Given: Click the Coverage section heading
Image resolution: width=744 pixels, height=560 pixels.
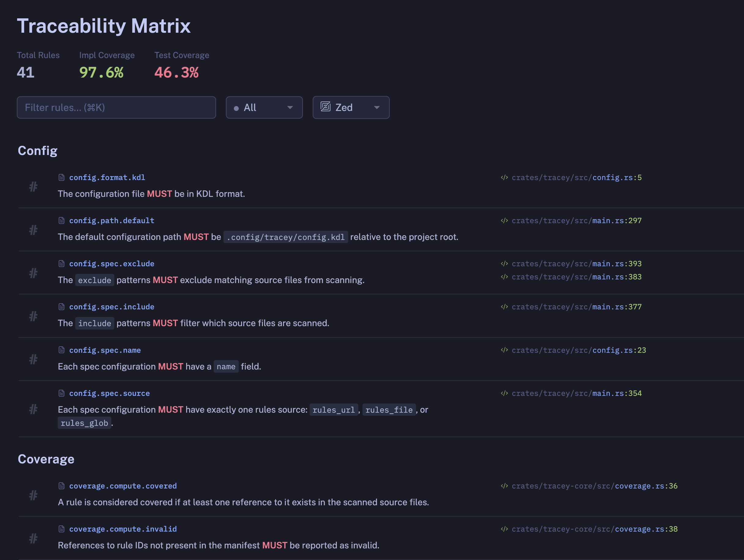Looking at the screenshot, I should [x=46, y=459].
